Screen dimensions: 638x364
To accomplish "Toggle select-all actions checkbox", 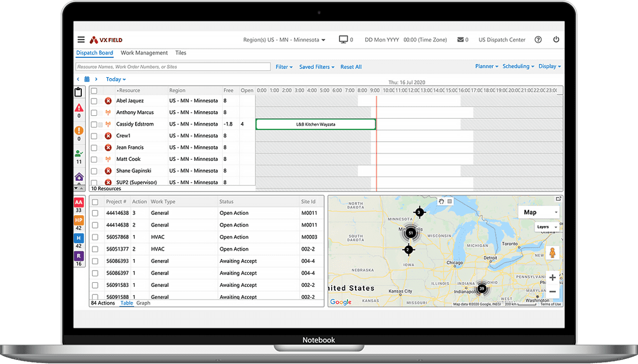I will click(95, 202).
